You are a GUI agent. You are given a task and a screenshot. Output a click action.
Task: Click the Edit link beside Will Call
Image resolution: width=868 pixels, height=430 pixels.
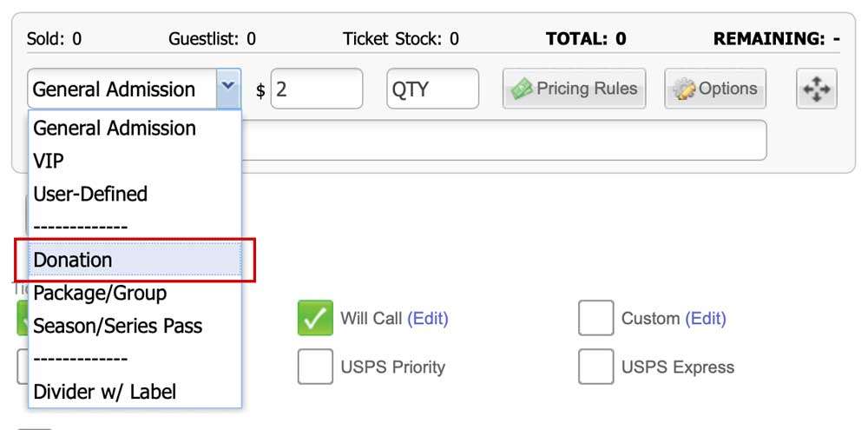[x=427, y=318]
